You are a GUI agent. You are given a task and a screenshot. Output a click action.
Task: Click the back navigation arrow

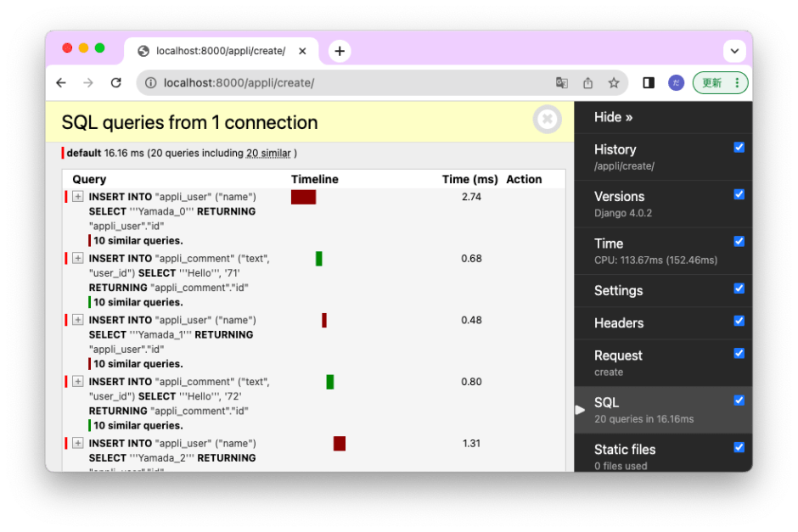[60, 82]
